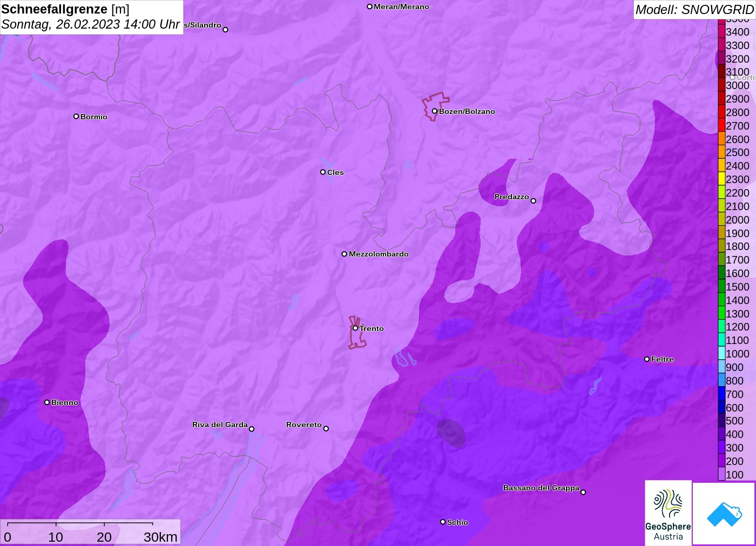Image resolution: width=756 pixels, height=546 pixels.
Task: Select the 2600 m orange legend swatch
Action: (x=721, y=139)
